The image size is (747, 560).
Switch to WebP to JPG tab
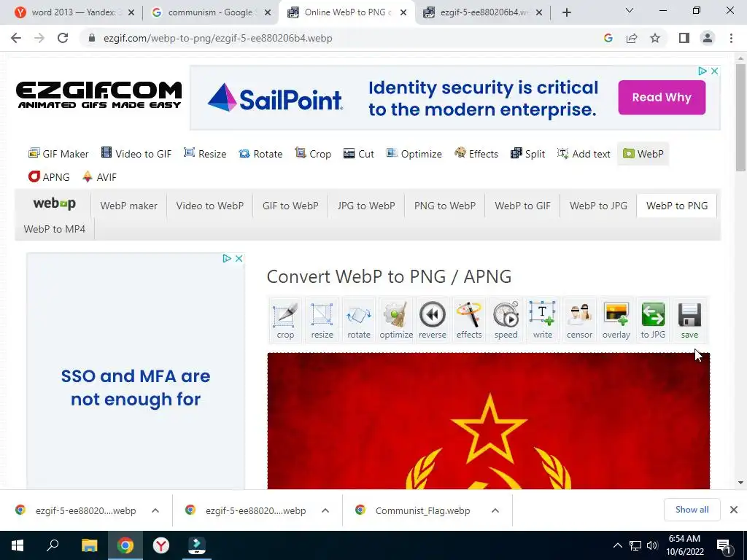click(598, 206)
